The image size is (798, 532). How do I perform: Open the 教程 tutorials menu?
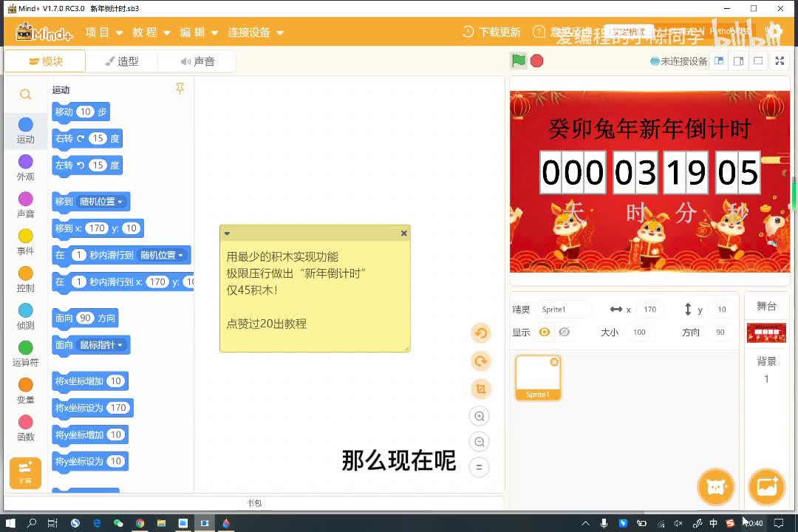[x=151, y=33]
